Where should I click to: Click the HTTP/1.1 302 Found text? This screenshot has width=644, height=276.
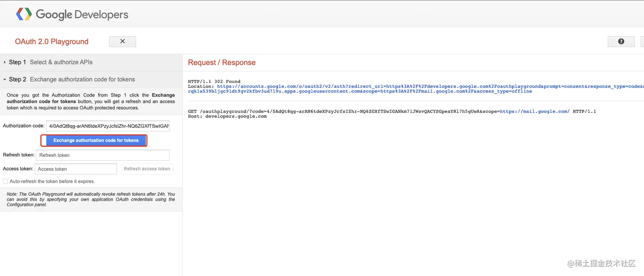point(214,81)
